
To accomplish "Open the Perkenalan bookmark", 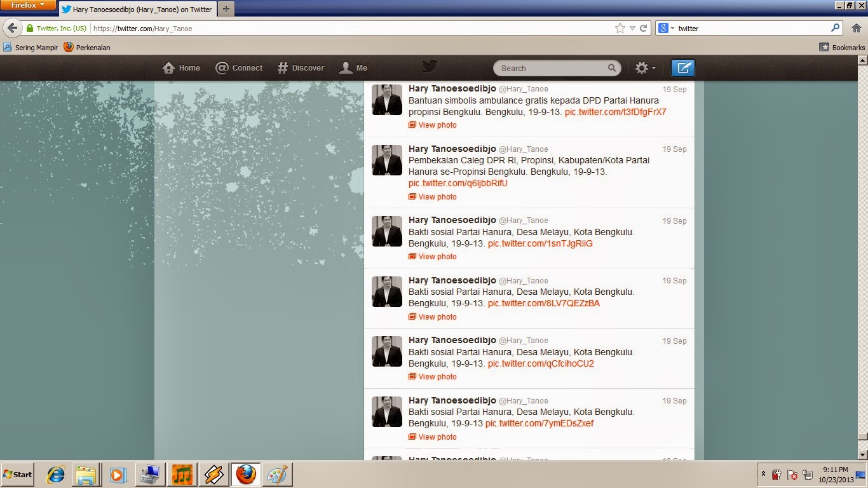I will [87, 48].
